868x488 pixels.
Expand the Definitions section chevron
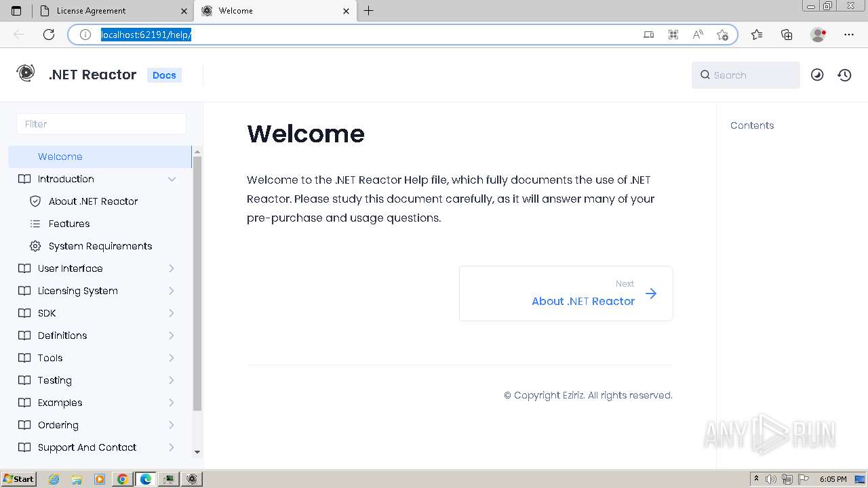[x=172, y=335]
